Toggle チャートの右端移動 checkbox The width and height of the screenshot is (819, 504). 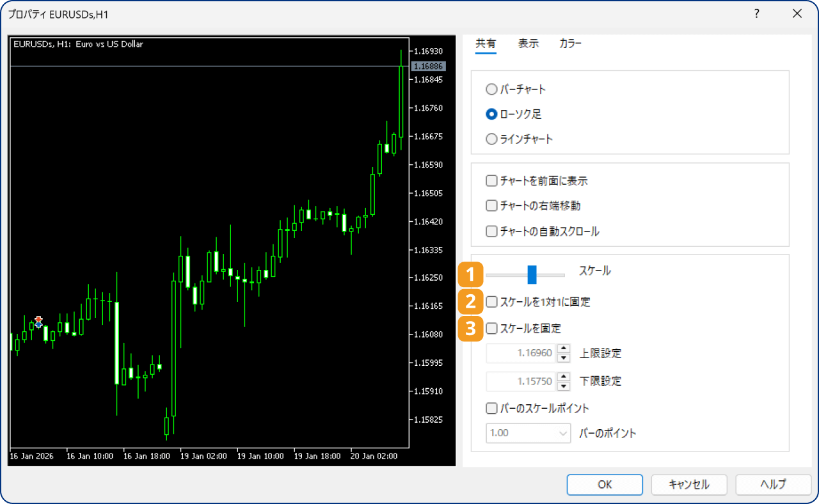[x=491, y=206]
